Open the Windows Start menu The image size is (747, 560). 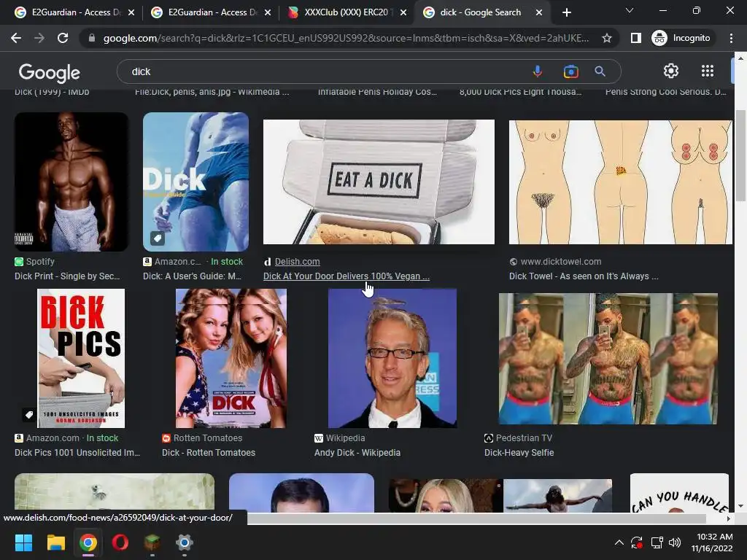[23, 542]
